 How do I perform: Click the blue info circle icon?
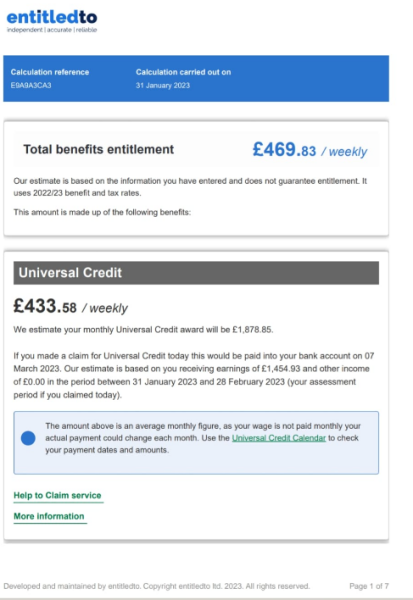click(28, 438)
